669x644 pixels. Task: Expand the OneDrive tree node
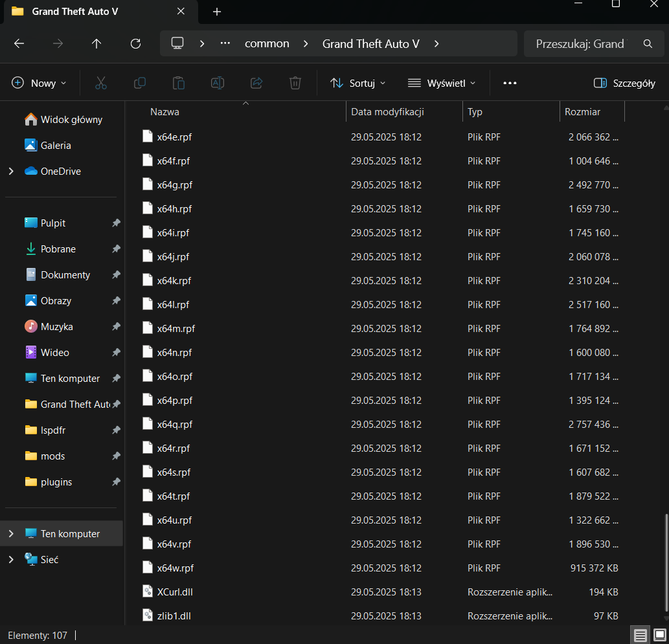coord(11,172)
